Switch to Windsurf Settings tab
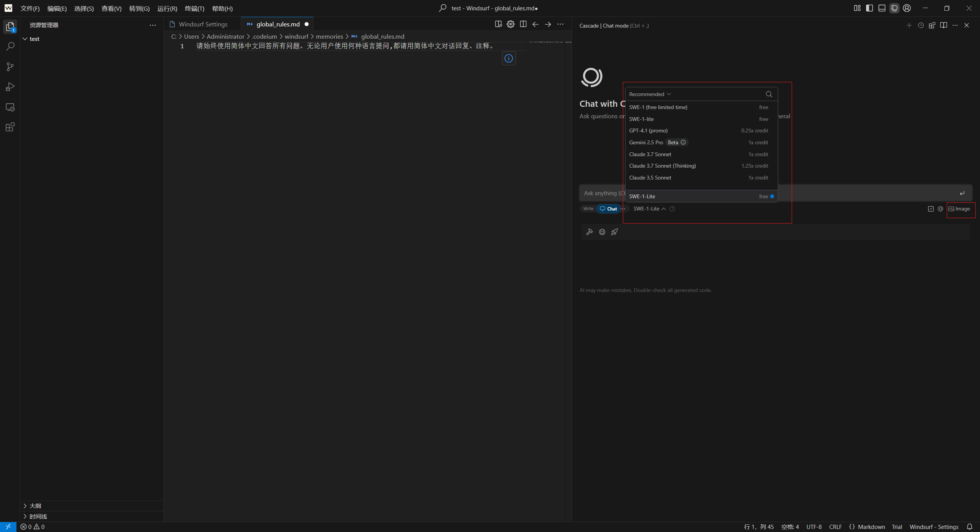The height and width of the screenshot is (532, 980). (x=203, y=24)
